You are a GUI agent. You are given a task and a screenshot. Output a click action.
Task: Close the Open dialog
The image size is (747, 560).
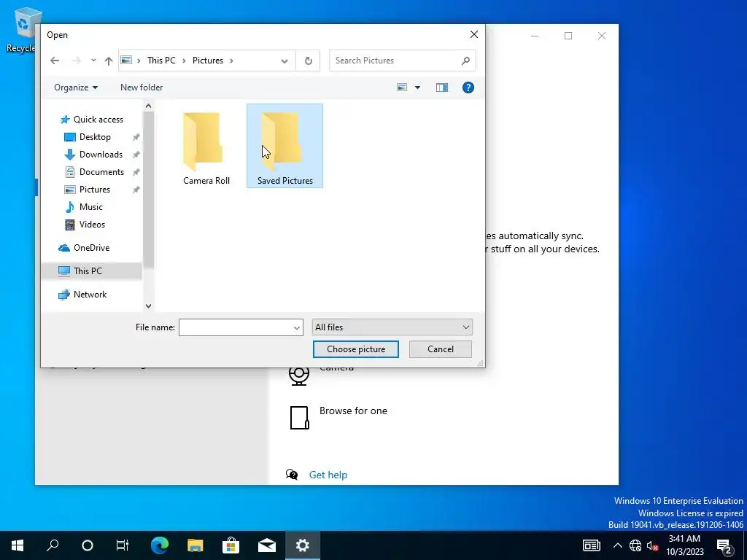474,35
